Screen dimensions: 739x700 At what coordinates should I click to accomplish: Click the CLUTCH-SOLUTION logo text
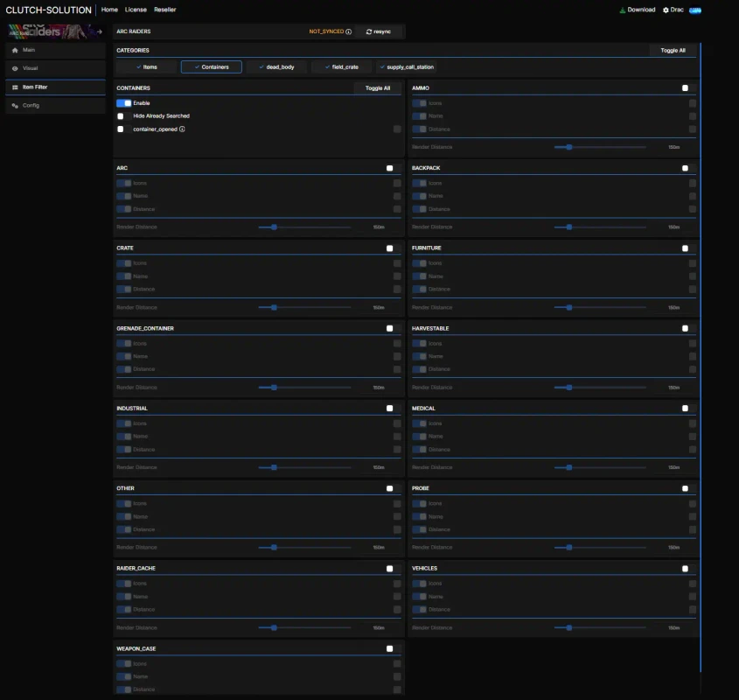pos(49,10)
